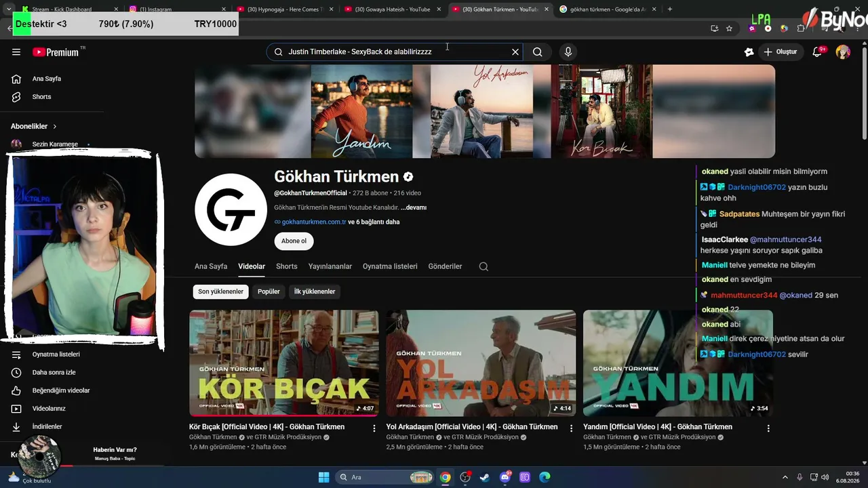Switch to the Stream - Kick Dashboard tab
The image size is (868, 488).
tap(70, 9)
